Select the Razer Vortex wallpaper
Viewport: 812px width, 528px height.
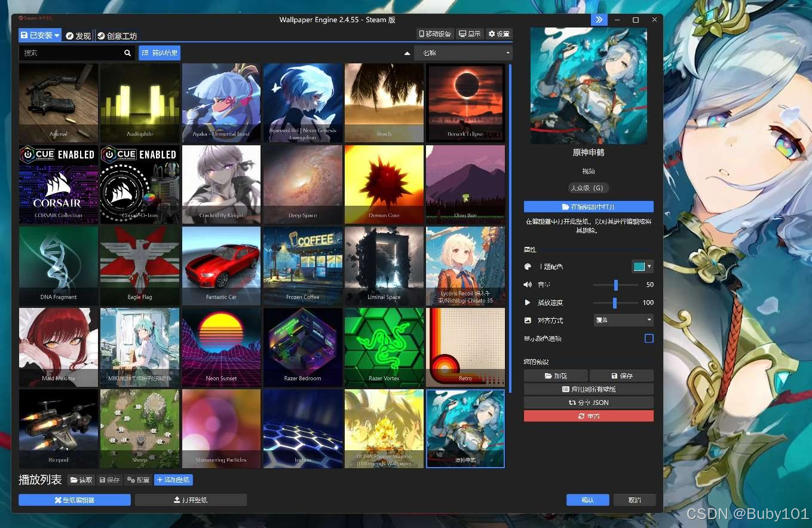point(384,347)
